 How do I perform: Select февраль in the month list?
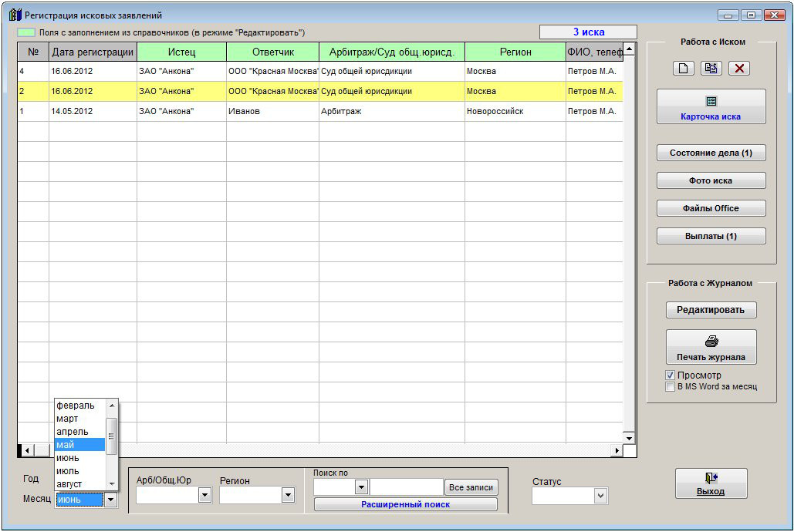(80, 406)
